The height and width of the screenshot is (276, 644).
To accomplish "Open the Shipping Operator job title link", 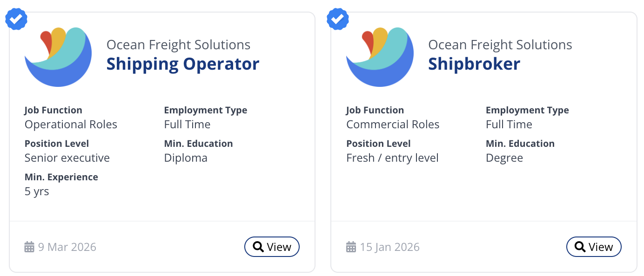I will [183, 64].
